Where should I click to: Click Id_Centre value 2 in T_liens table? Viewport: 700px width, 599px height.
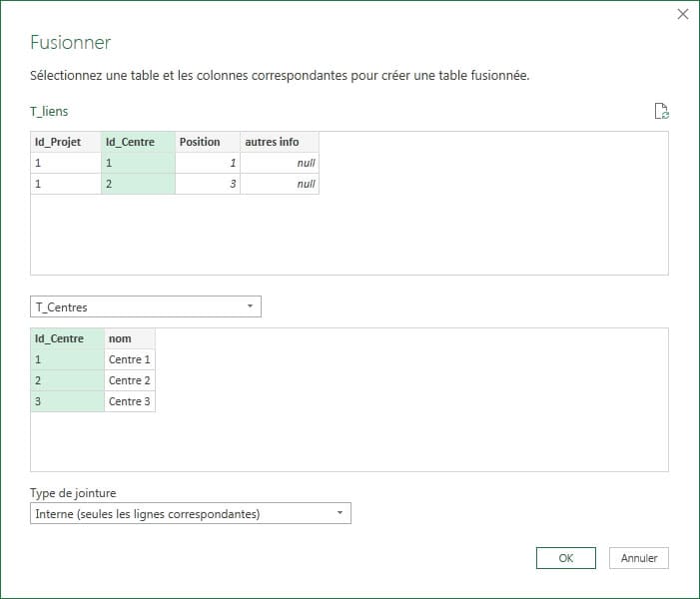coord(138,184)
